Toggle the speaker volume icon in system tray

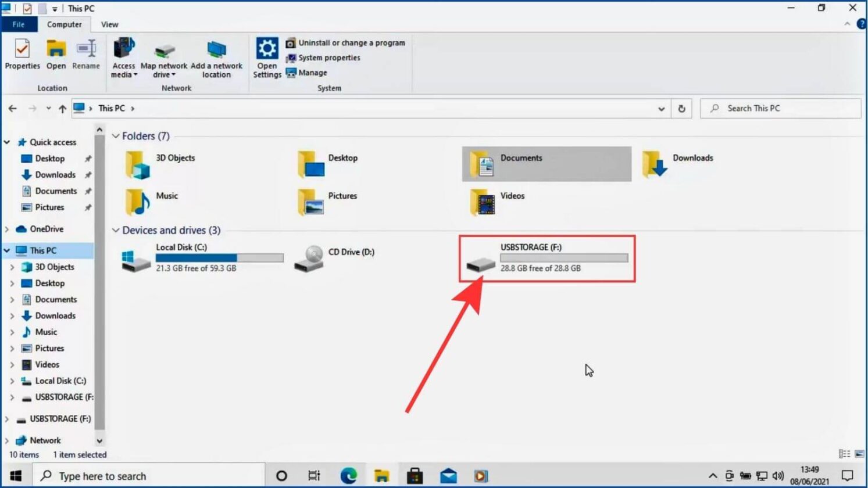click(x=779, y=475)
